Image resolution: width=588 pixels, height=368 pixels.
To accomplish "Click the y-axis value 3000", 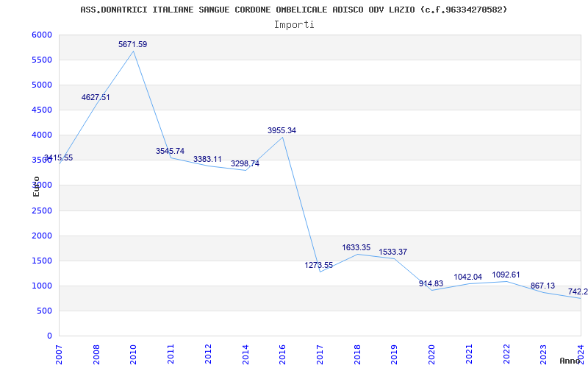I will click(x=43, y=185).
